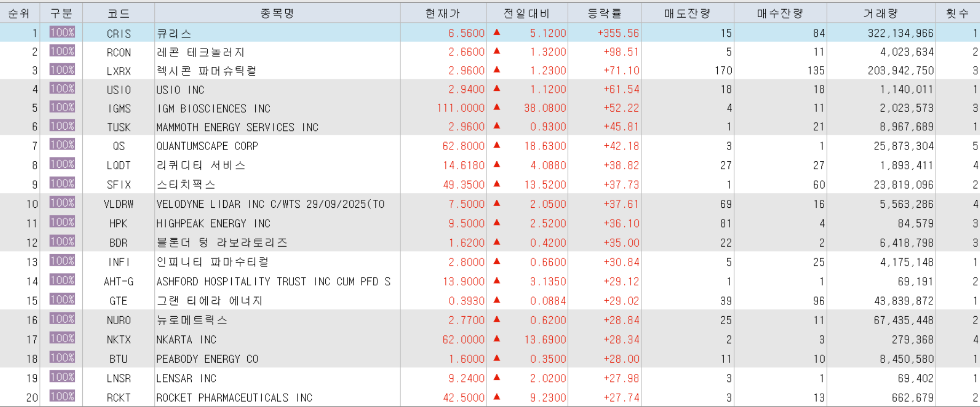Click the 100% badge in NKTX row

(x=62, y=339)
